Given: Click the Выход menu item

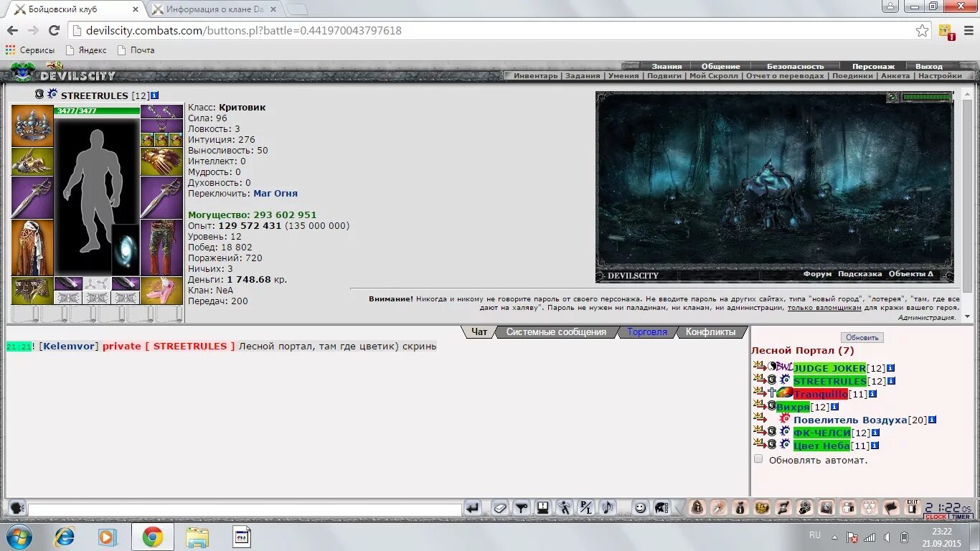Looking at the screenshot, I should [x=929, y=66].
